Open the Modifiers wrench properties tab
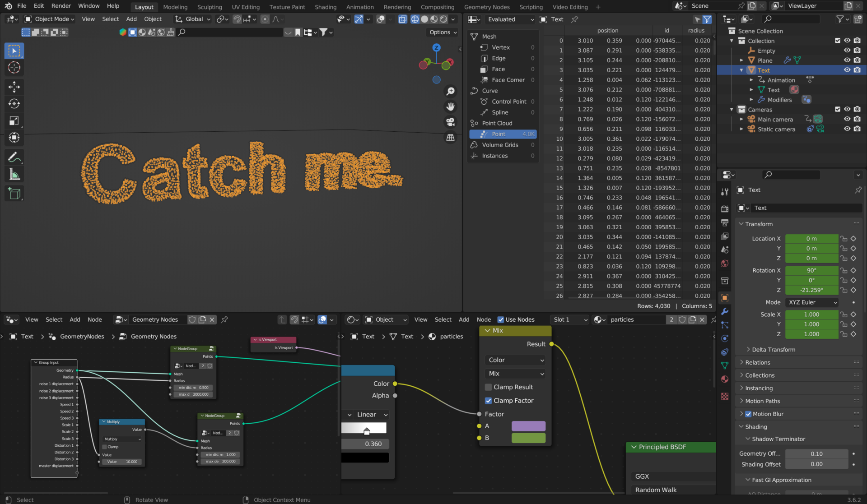867x504 pixels. [725, 311]
